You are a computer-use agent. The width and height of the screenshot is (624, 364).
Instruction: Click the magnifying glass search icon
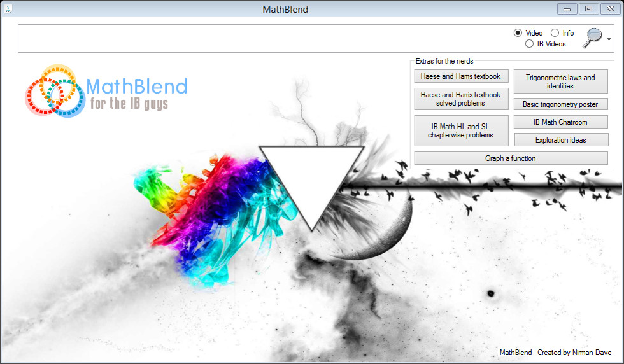(592, 38)
